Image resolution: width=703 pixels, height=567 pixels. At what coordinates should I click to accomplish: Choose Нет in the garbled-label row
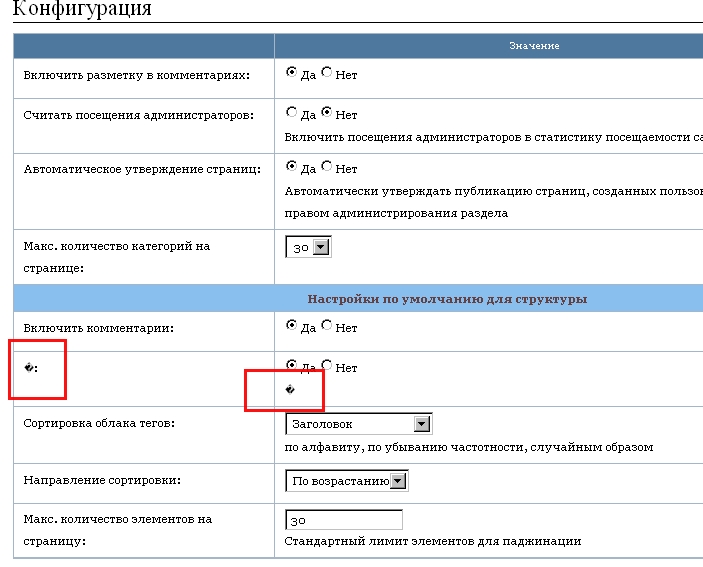pos(327,366)
